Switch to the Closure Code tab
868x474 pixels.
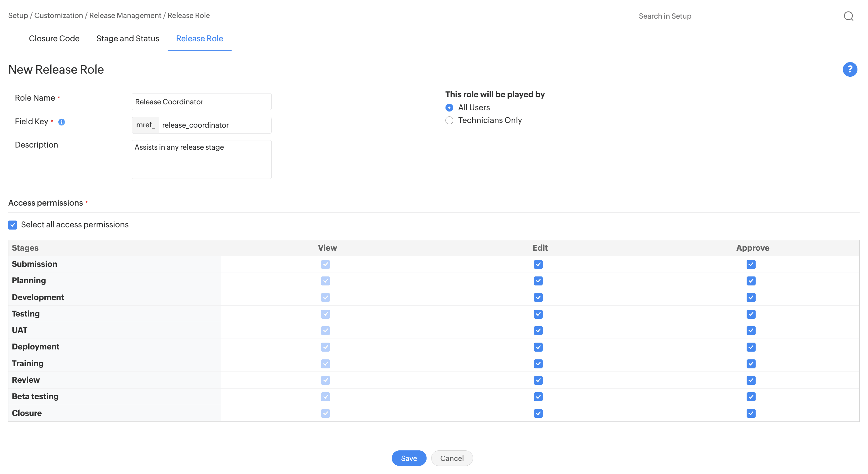54,39
